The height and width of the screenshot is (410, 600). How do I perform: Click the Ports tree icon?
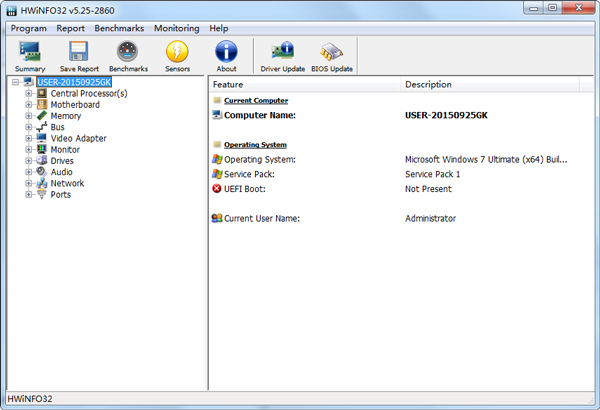[x=42, y=194]
